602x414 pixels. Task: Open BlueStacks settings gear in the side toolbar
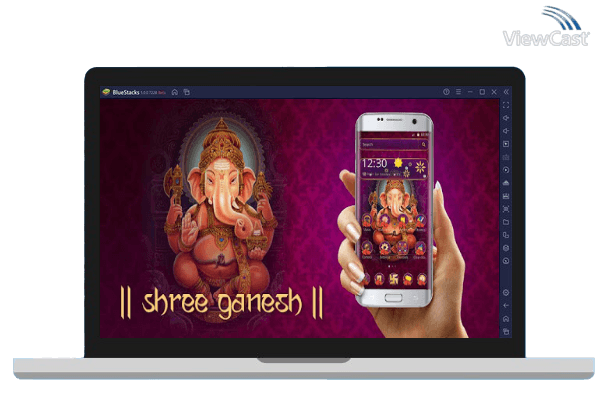[506, 293]
